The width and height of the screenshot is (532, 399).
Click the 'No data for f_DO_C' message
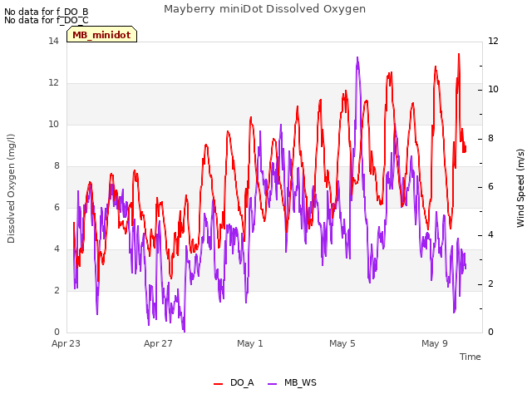(47, 20)
